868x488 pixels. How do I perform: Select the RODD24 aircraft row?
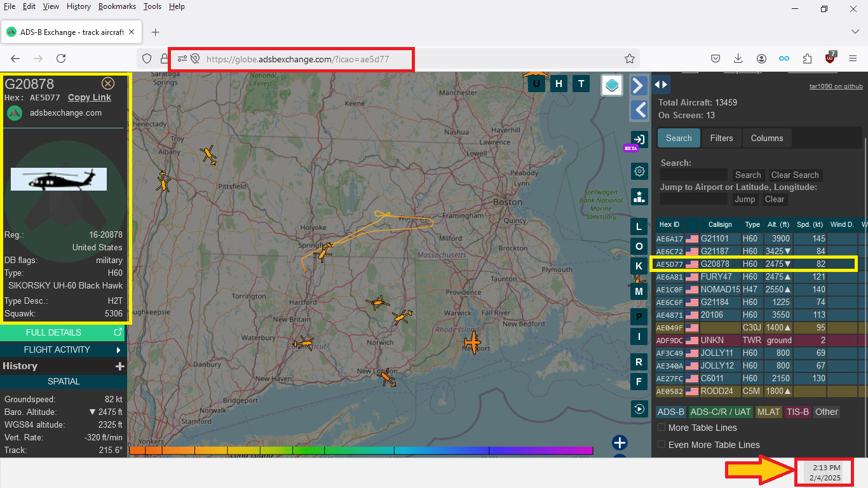click(x=760, y=391)
